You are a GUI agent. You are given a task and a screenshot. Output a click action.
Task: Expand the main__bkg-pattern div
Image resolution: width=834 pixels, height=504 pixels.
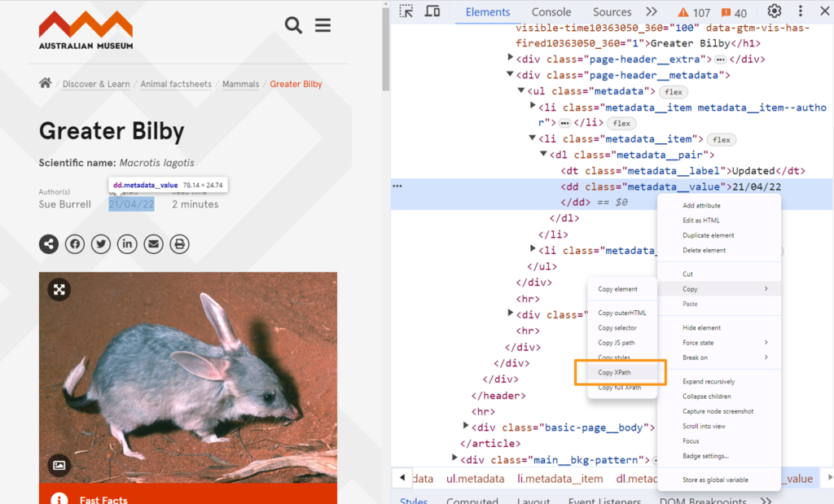tap(454, 458)
